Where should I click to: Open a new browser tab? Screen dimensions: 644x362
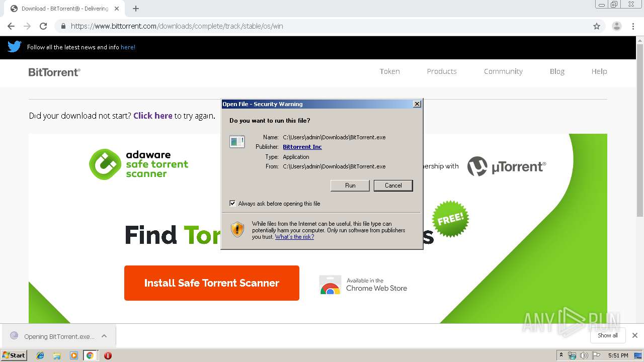coord(136,9)
